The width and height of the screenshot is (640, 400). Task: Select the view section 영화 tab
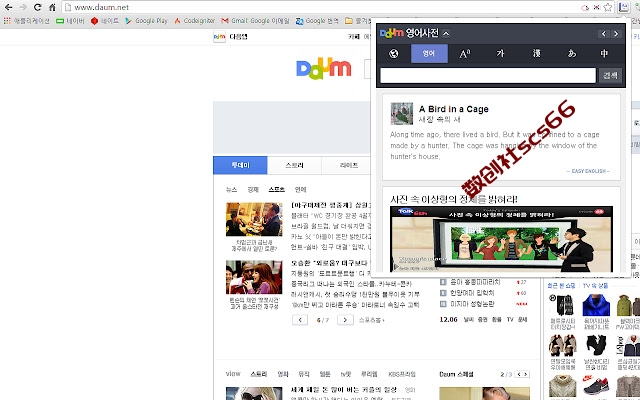tap(283, 374)
